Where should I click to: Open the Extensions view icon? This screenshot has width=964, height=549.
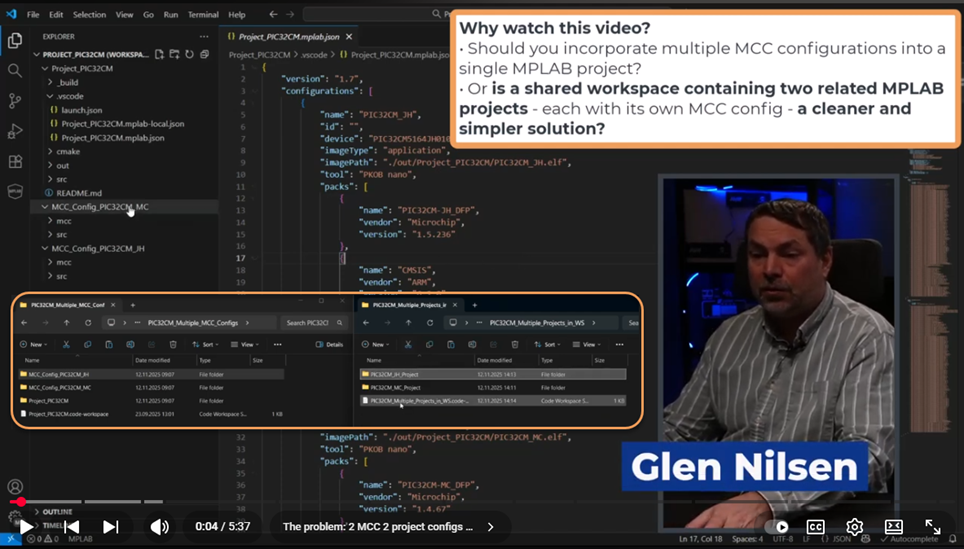15,161
